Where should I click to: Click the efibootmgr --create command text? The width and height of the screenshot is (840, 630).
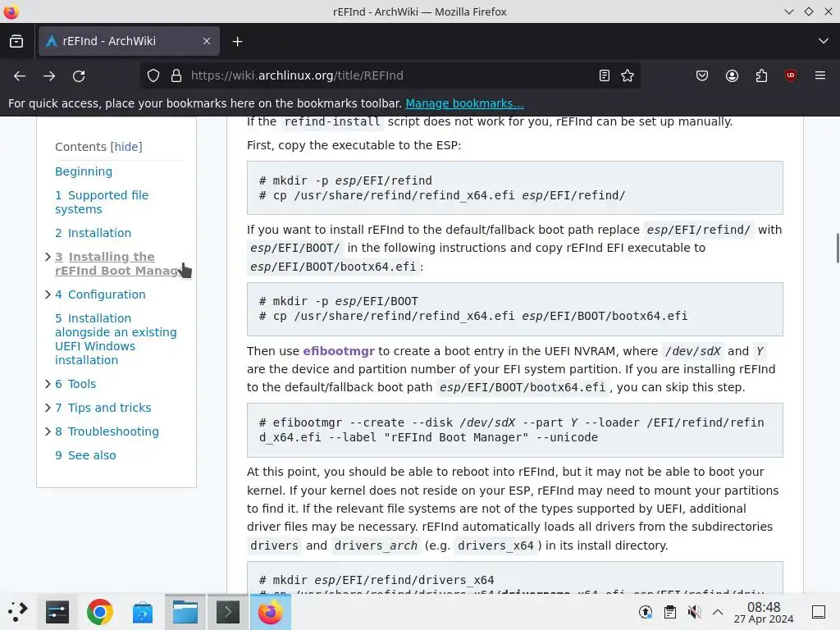click(512, 430)
